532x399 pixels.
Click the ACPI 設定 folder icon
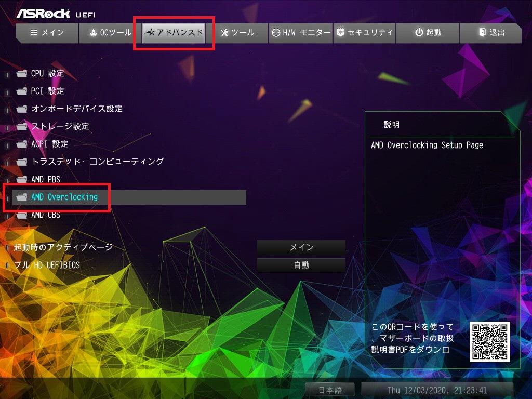click(x=22, y=144)
